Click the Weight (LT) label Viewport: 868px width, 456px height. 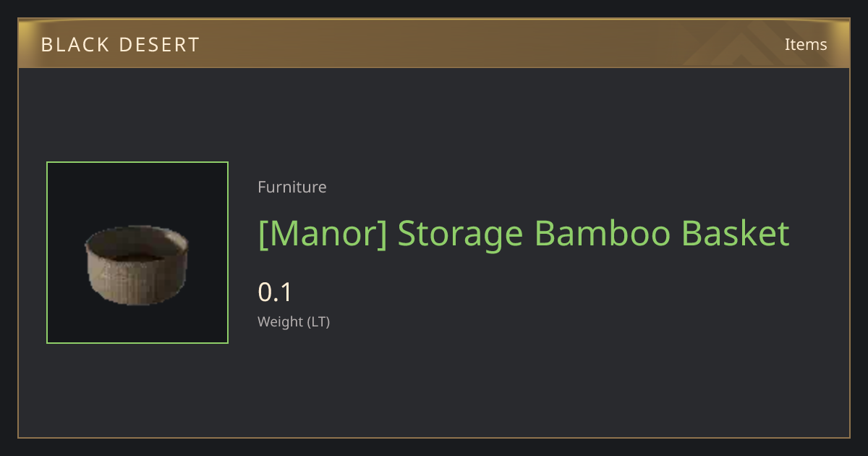point(294,321)
